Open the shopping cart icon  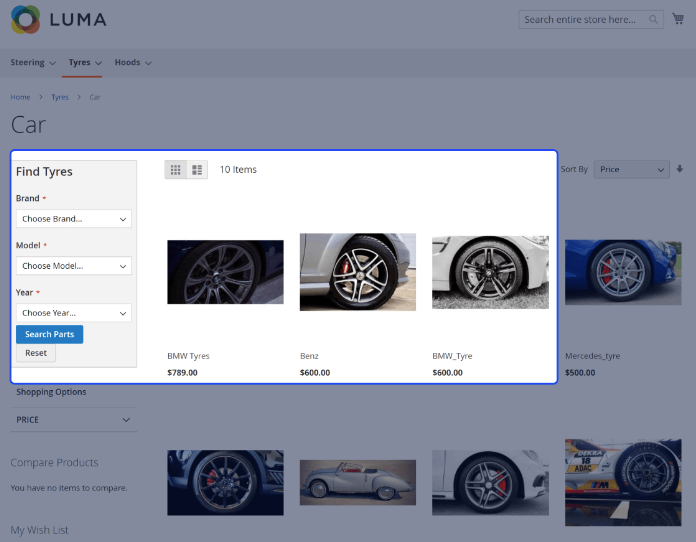coord(678,19)
